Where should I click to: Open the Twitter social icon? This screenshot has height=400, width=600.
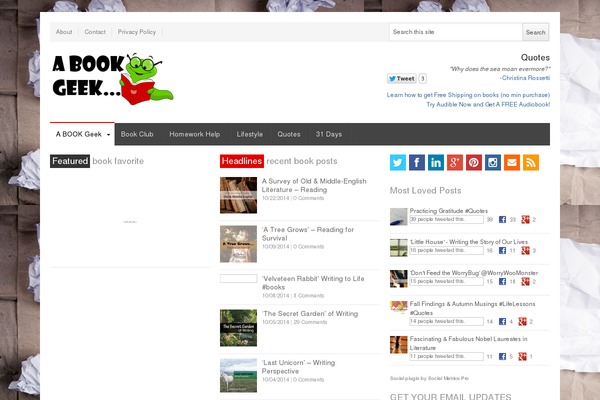[x=398, y=162]
